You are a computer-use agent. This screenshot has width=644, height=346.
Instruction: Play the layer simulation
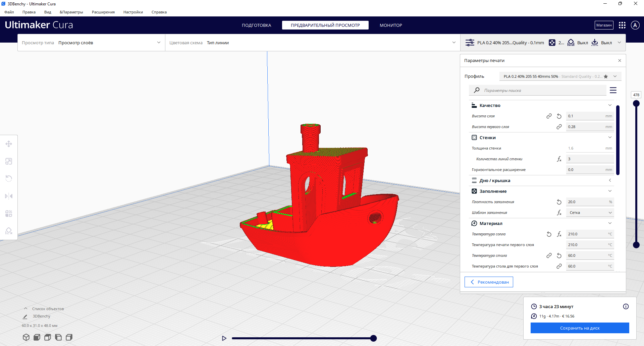pos(224,338)
